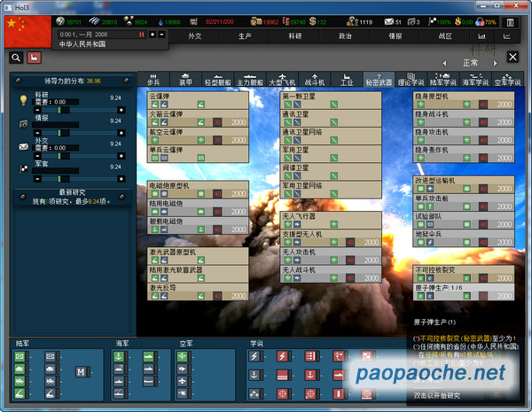Select the 原子弹生产 technology
The width and height of the screenshot is (532, 412).
(464, 292)
